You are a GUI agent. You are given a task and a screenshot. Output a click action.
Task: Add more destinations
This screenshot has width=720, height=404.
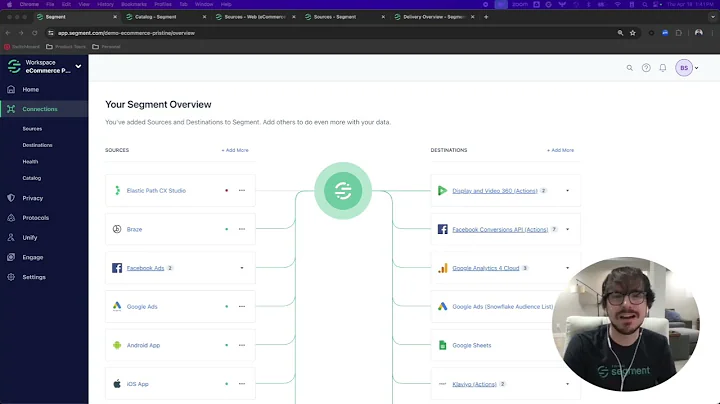(560, 150)
